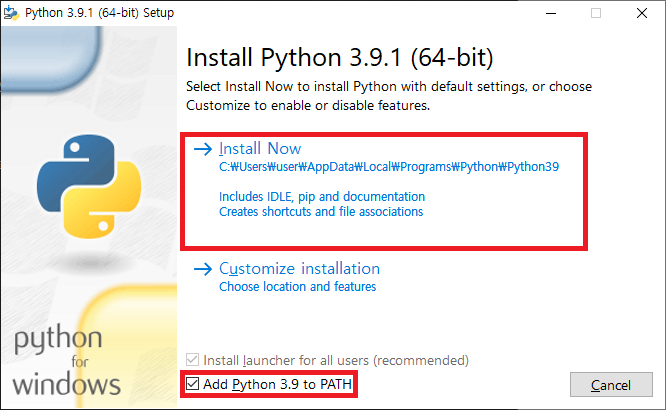Open Customize installation option
This screenshot has width=667, height=411.
click(299, 268)
